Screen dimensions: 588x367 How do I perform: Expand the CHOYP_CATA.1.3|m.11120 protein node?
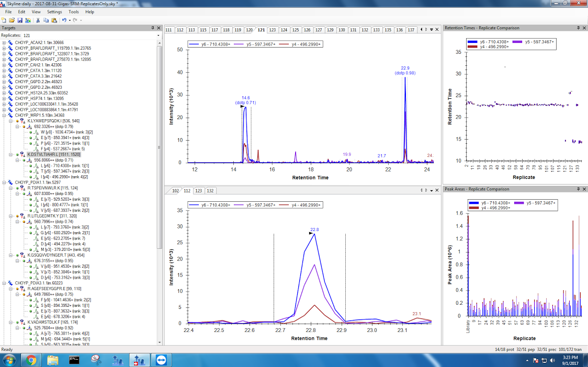click(5, 71)
